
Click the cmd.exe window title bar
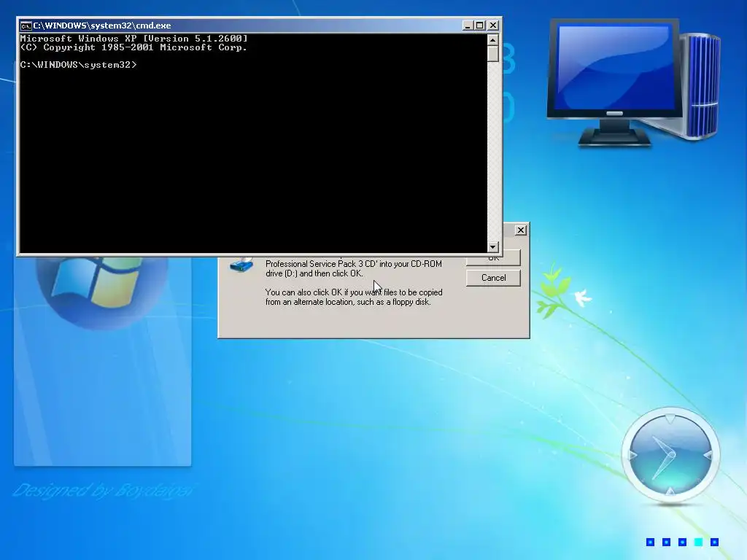pyautogui.click(x=259, y=26)
